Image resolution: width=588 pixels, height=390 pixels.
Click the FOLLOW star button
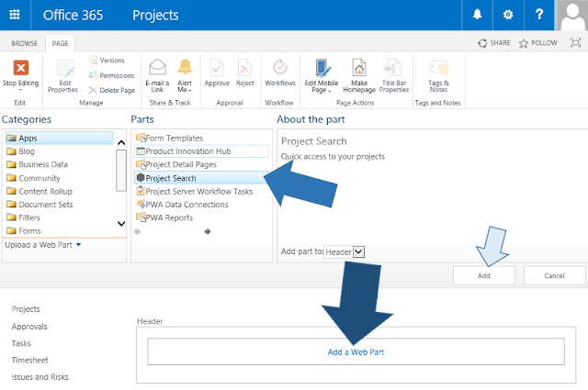coord(538,43)
